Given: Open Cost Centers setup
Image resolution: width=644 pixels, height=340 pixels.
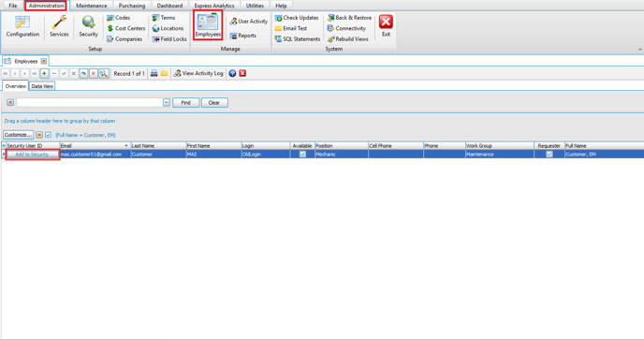Looking at the screenshot, I should [x=126, y=28].
